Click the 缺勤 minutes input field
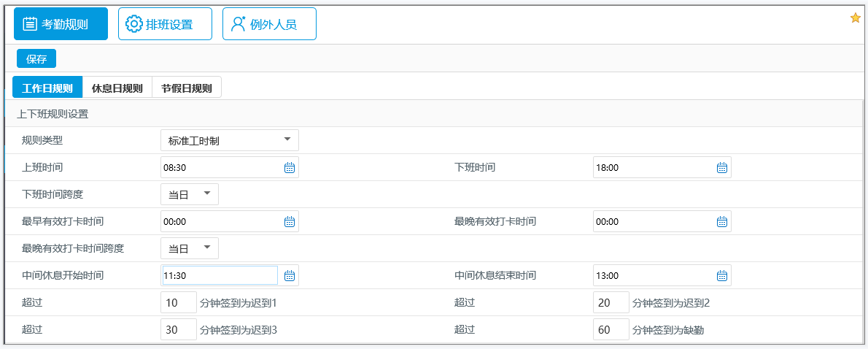Image resolution: width=868 pixels, height=349 pixels. pos(611,330)
